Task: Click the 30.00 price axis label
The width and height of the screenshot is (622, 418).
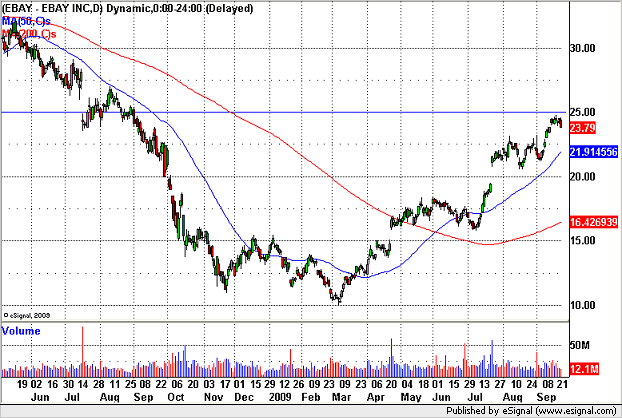Action: [x=582, y=48]
